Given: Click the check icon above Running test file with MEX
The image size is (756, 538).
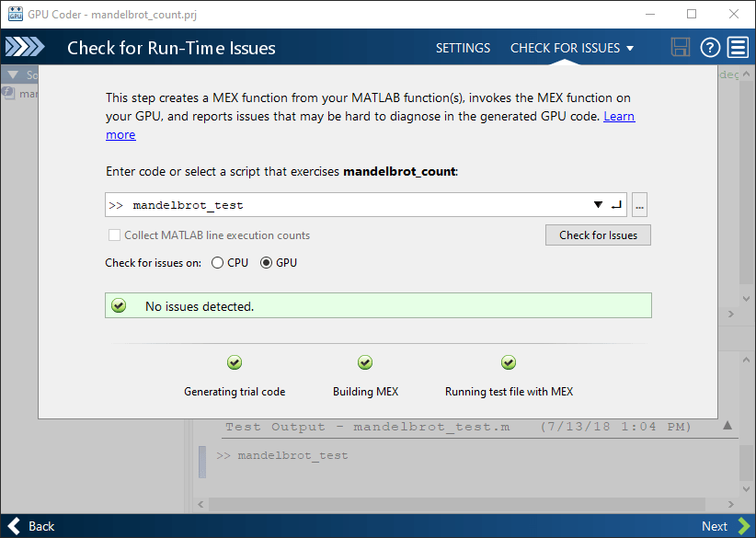Looking at the screenshot, I should tap(509, 362).
